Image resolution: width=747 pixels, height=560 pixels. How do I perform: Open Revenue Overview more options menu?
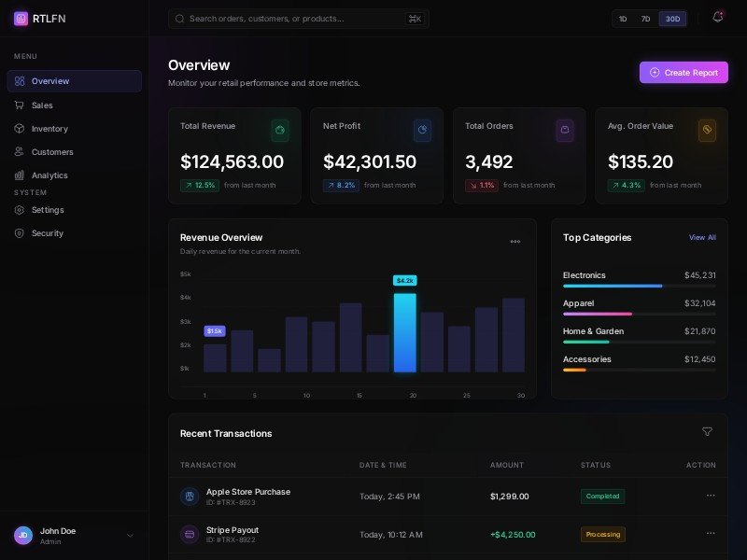pyautogui.click(x=515, y=242)
